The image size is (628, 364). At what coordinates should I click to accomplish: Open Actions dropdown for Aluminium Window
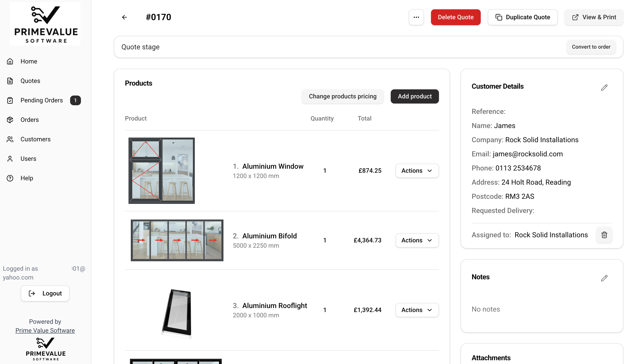[417, 171]
